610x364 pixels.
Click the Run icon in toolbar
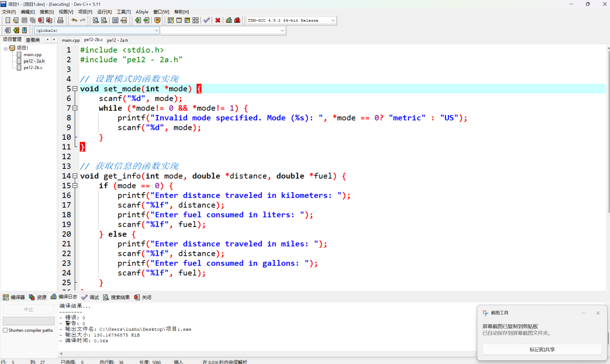click(x=179, y=20)
